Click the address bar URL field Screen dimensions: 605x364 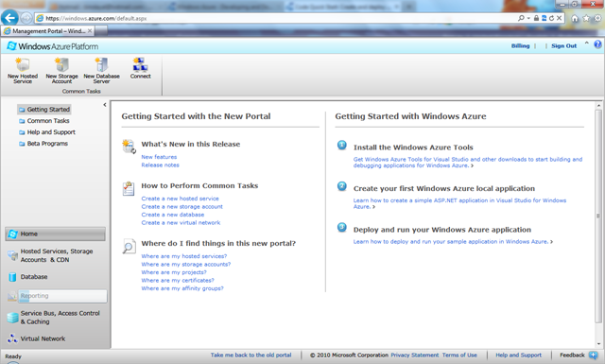coord(276,18)
